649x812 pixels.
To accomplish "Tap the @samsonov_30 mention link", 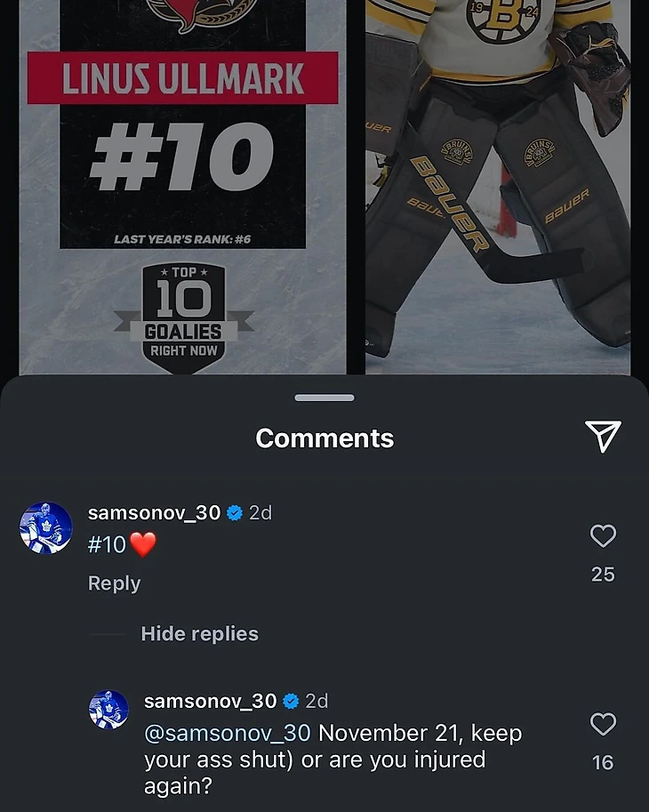I will 228,733.
